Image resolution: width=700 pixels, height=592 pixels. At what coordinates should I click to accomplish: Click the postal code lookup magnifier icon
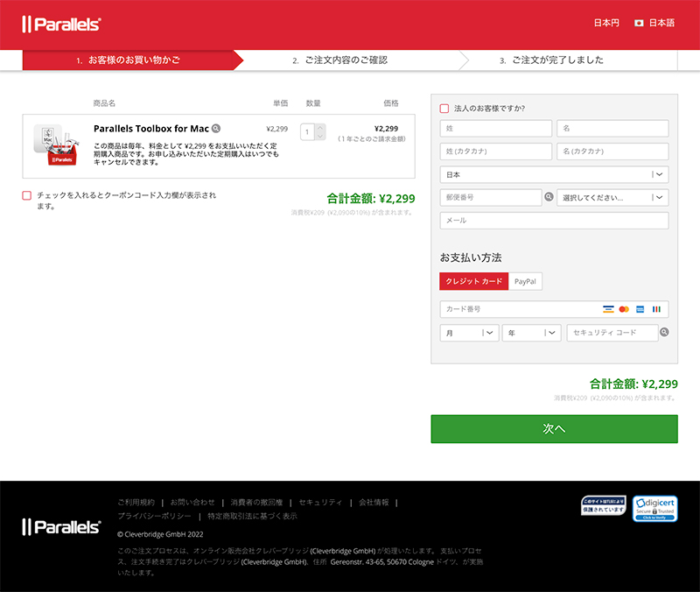pos(549,196)
